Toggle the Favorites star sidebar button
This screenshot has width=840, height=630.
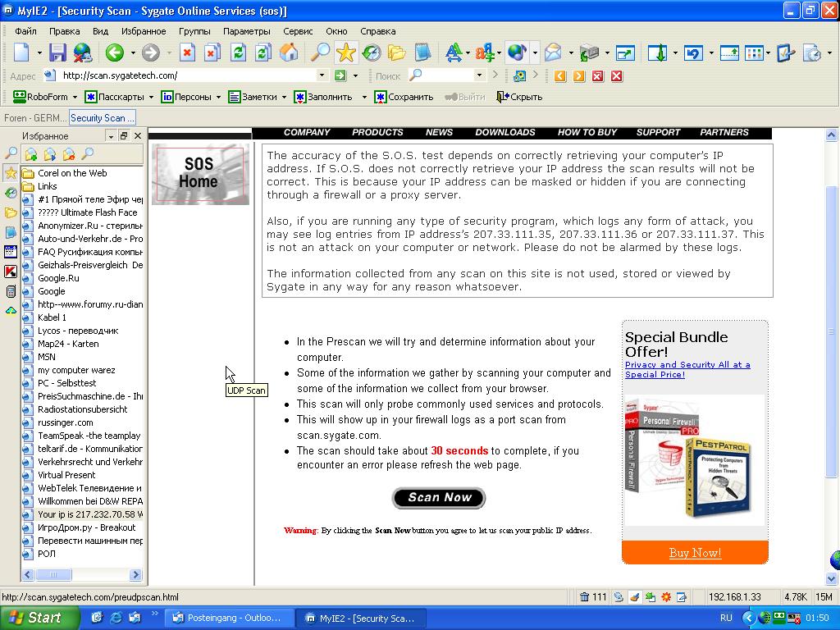(346, 52)
